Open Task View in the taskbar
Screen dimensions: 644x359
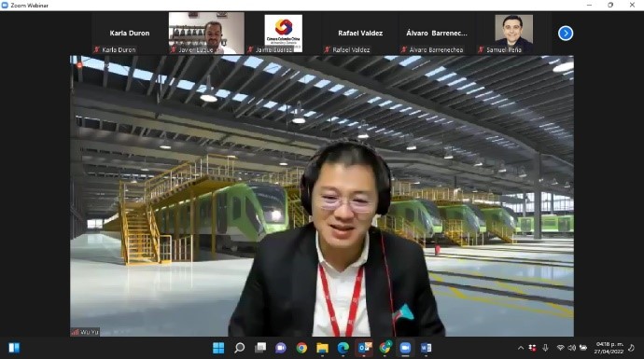click(260, 348)
